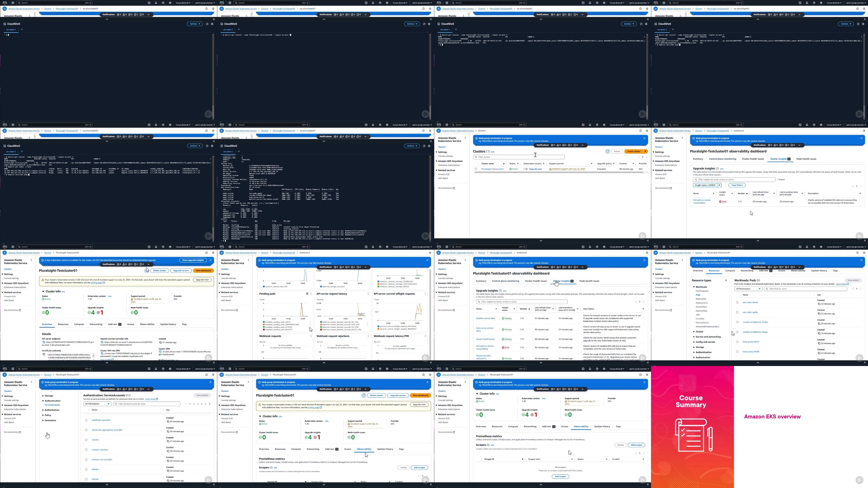
Task: Copy the Certificate authority data
Action: (x=44, y=354)
